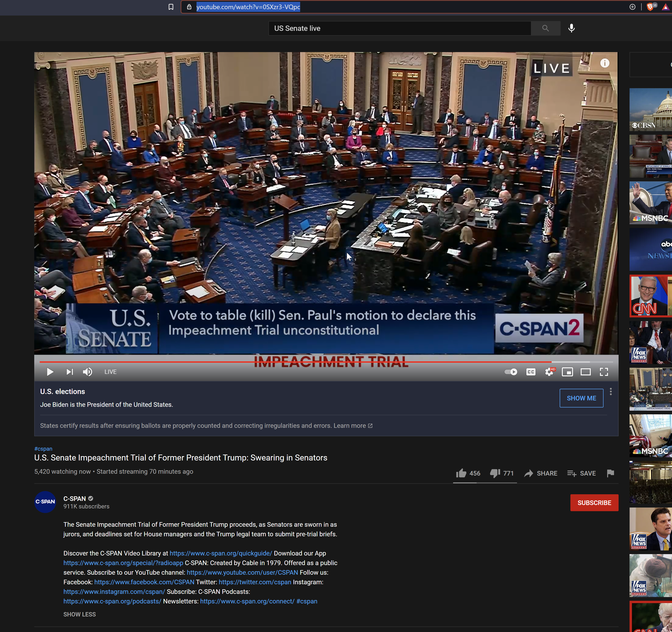Switch to theater mode
Screen dimensions: 672x632
585,372
